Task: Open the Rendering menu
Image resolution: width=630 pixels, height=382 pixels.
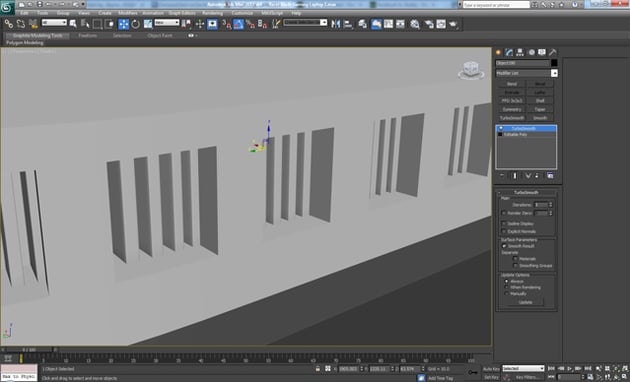Action: (x=213, y=13)
